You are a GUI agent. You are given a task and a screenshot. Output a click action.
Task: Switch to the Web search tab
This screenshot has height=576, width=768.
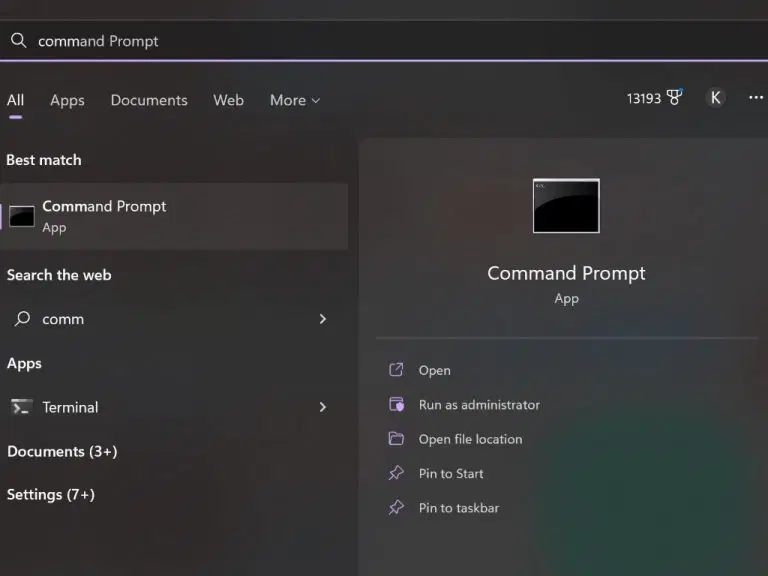pos(228,100)
